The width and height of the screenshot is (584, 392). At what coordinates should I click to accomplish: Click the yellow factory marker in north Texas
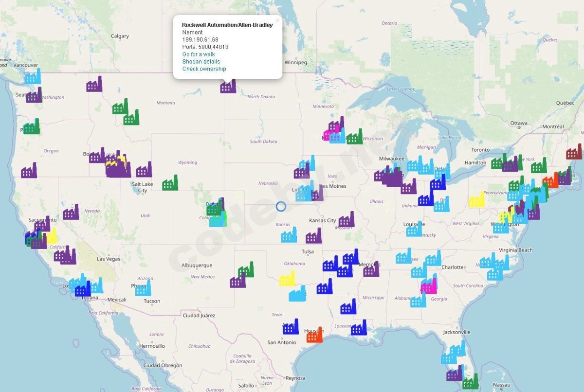click(287, 279)
